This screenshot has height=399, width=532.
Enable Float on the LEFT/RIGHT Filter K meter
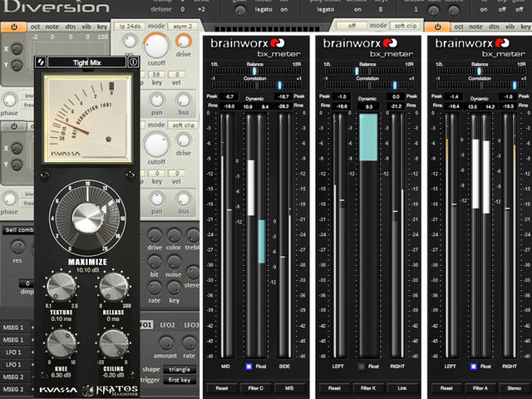[x=362, y=366]
